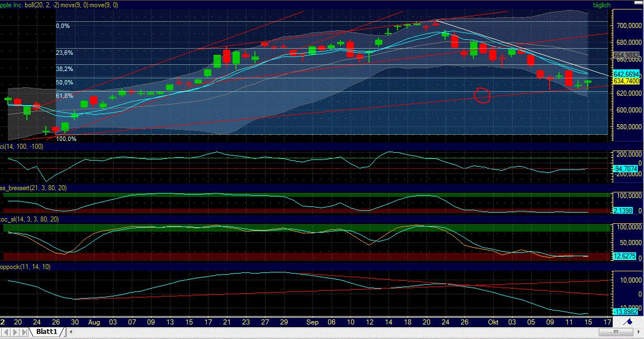The width and height of the screenshot is (644, 339).
Task: Click the 700,0000 price axis label
Action: pos(629,26)
